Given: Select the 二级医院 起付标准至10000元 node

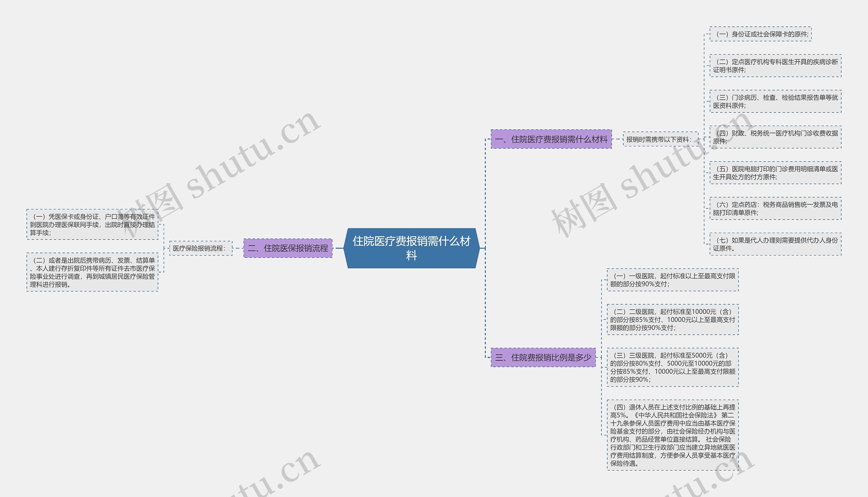Looking at the screenshot, I should click(x=673, y=319).
